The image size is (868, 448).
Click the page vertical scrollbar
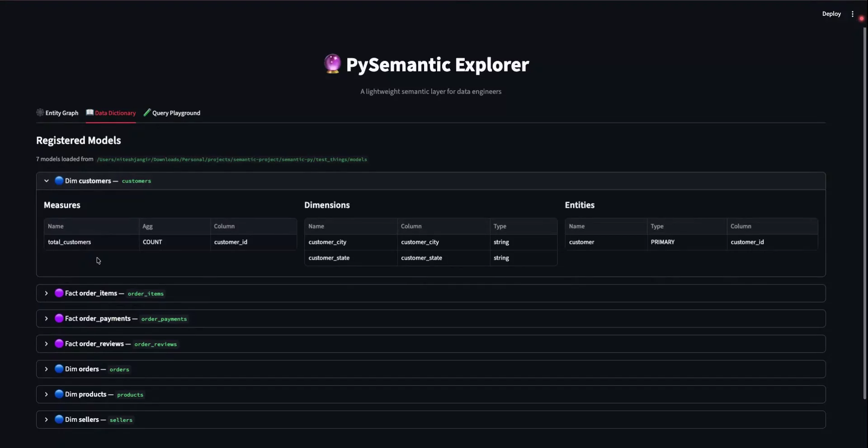click(x=864, y=212)
